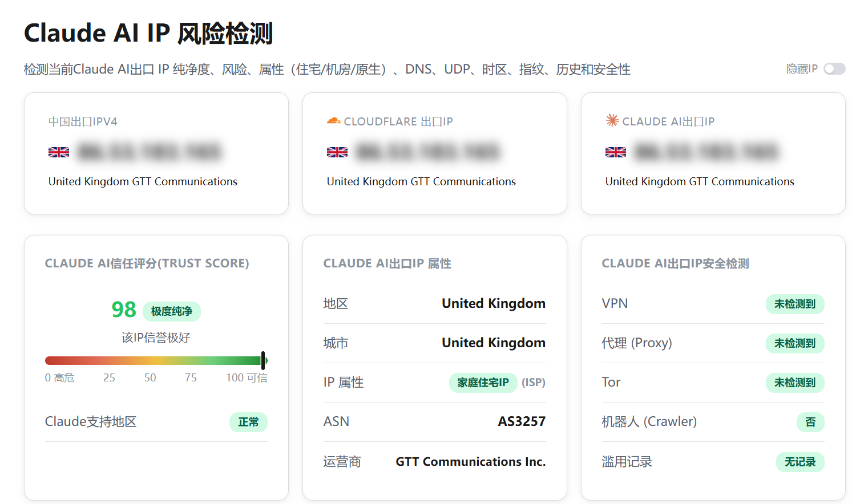
Task: Click the UK flag in Cloudflare 出口IP card
Action: 337,152
